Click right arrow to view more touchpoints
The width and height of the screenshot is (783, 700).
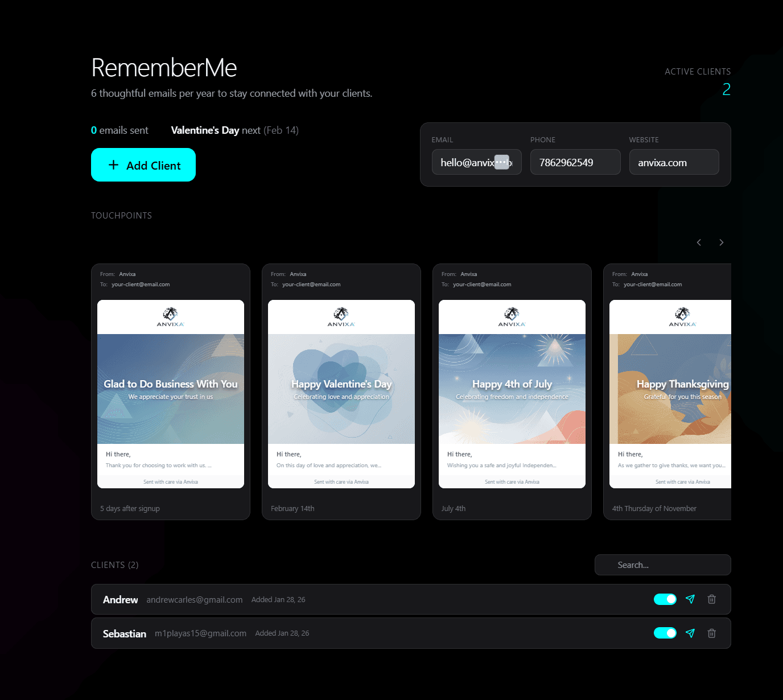[721, 242]
